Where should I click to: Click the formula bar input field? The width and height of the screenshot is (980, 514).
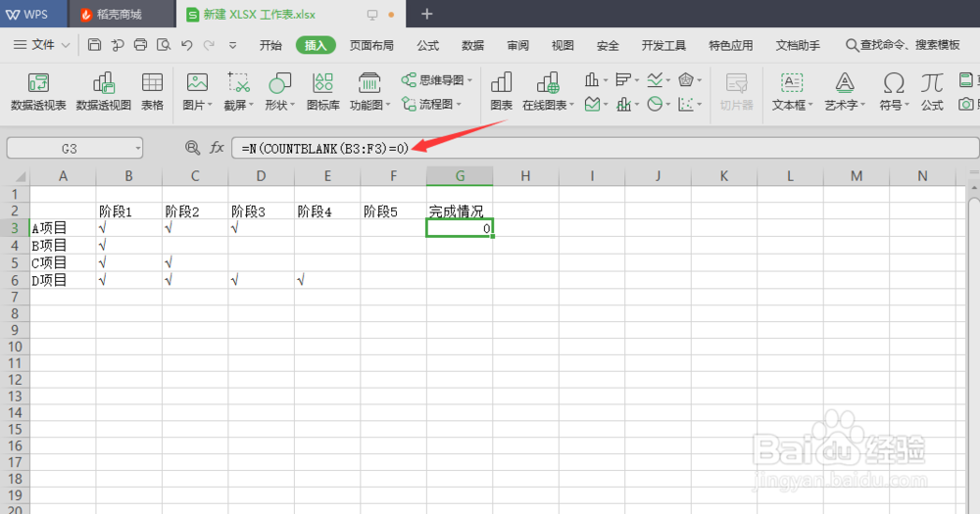[x=605, y=148]
